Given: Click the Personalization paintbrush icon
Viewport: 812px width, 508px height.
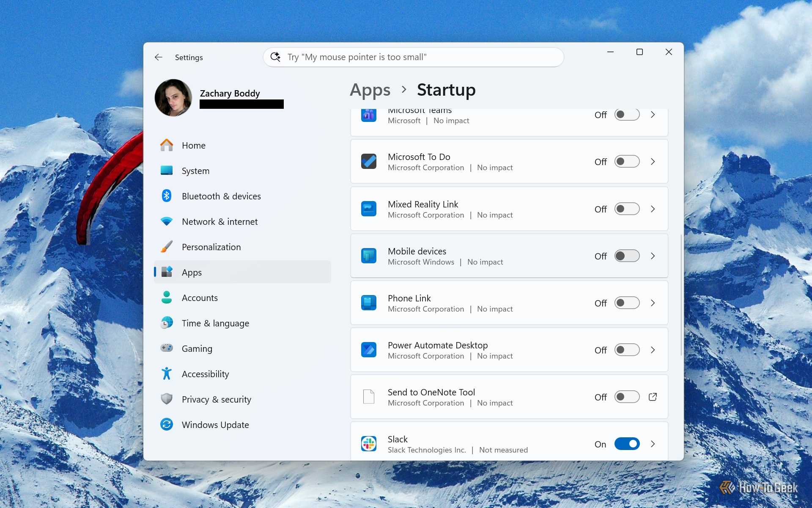Looking at the screenshot, I should pyautogui.click(x=167, y=247).
